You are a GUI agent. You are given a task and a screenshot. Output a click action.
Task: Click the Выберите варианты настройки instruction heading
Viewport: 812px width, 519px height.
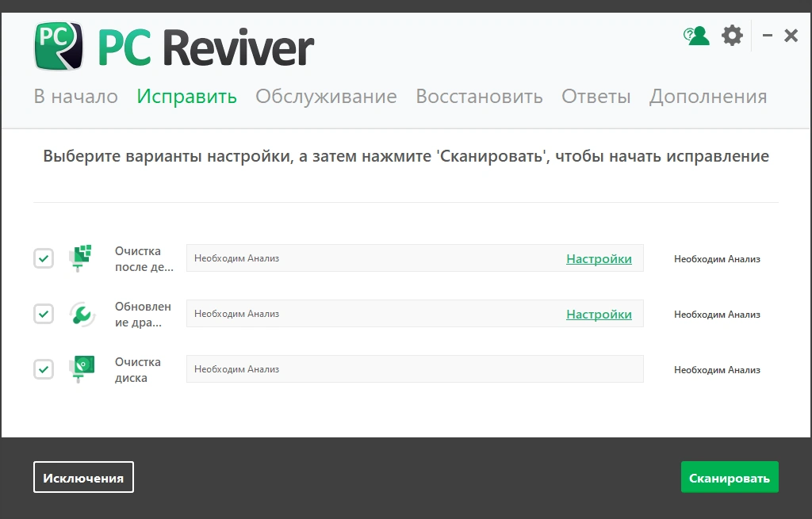click(x=406, y=156)
